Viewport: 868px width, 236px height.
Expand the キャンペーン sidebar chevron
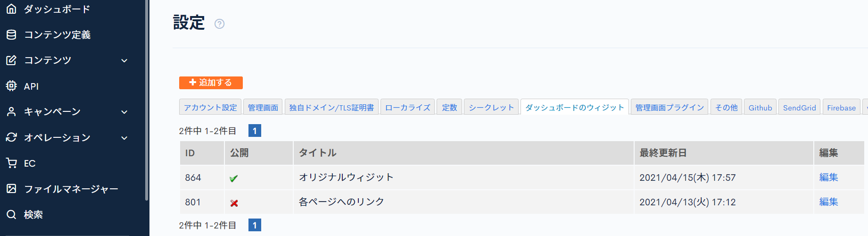coord(124,112)
